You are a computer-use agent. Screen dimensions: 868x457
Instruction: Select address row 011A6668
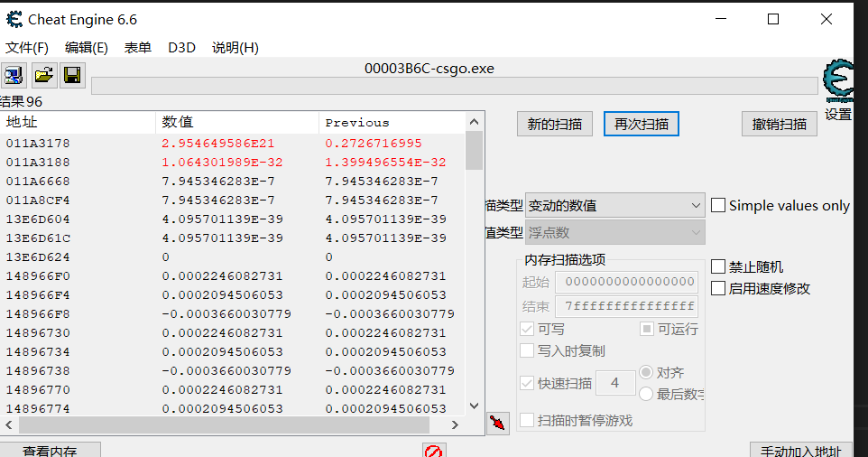pyautogui.click(x=233, y=181)
